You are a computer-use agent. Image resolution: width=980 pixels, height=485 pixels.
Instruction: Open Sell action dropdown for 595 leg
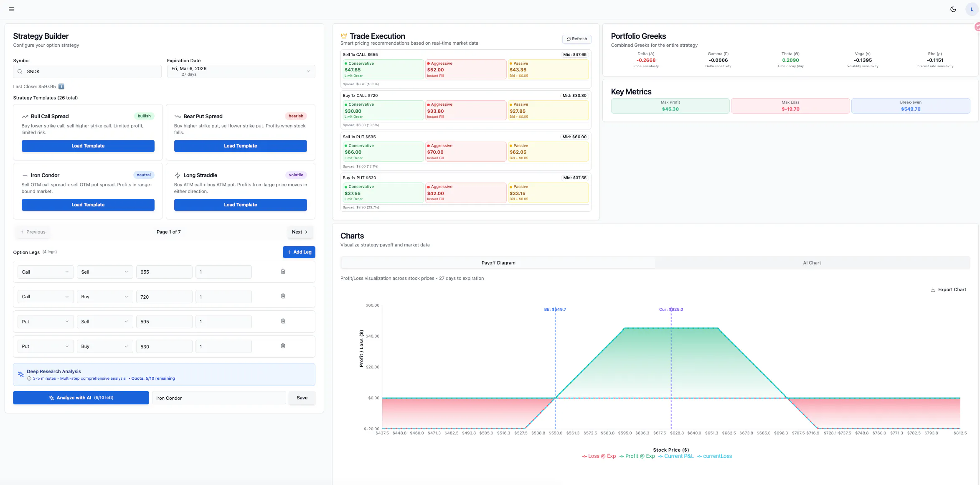[105, 322]
